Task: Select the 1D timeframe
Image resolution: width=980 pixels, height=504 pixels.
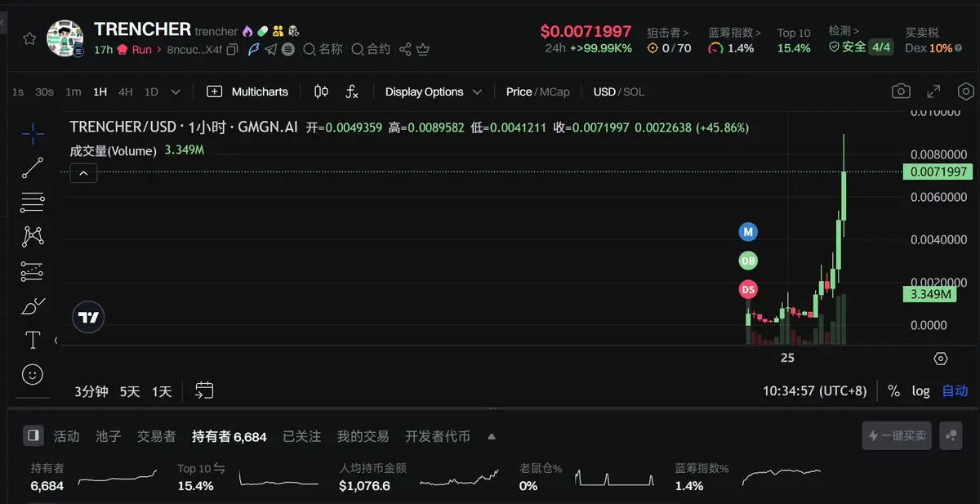Action: 151,92
